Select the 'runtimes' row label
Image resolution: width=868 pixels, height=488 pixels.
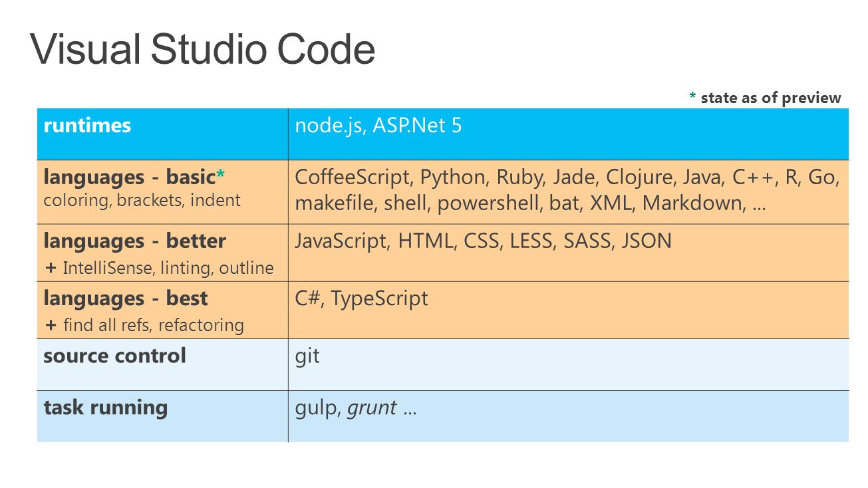click(x=87, y=126)
